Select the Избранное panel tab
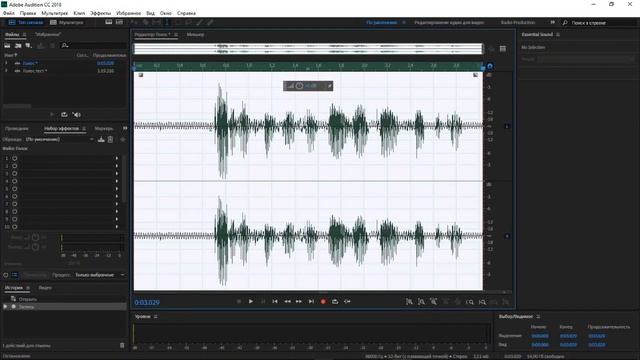This screenshot has width=640, height=360. coord(48,35)
